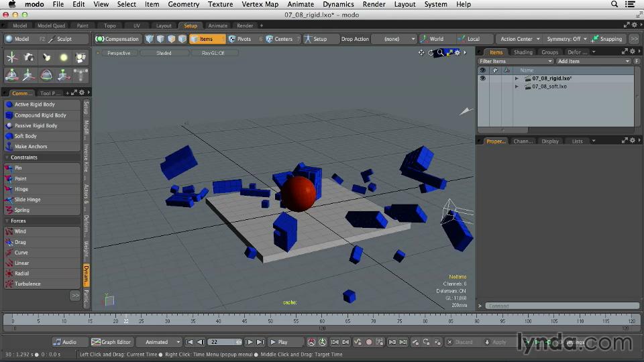This screenshot has height=362, width=644.
Task: Open the Dynamics menu
Action: click(338, 5)
